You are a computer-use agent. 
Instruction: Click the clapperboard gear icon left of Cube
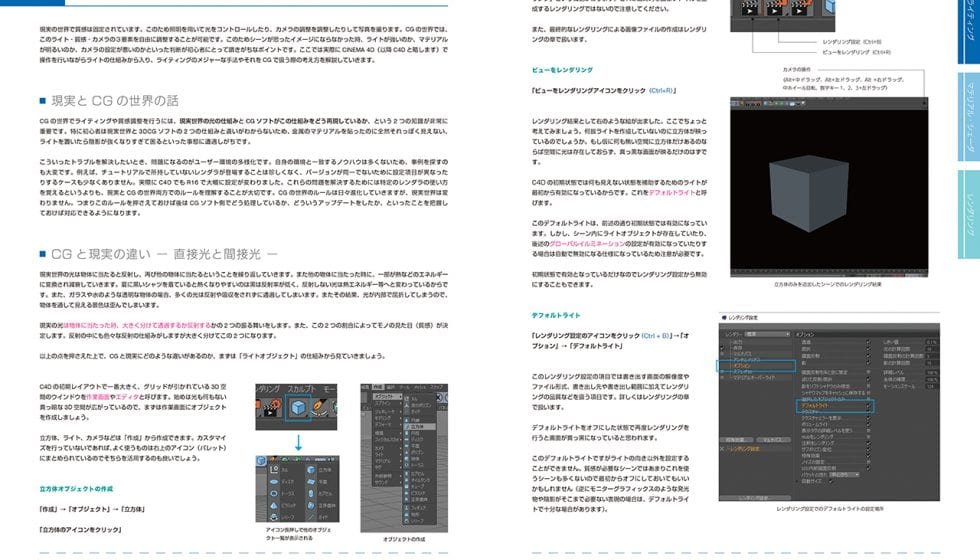coord(270,409)
